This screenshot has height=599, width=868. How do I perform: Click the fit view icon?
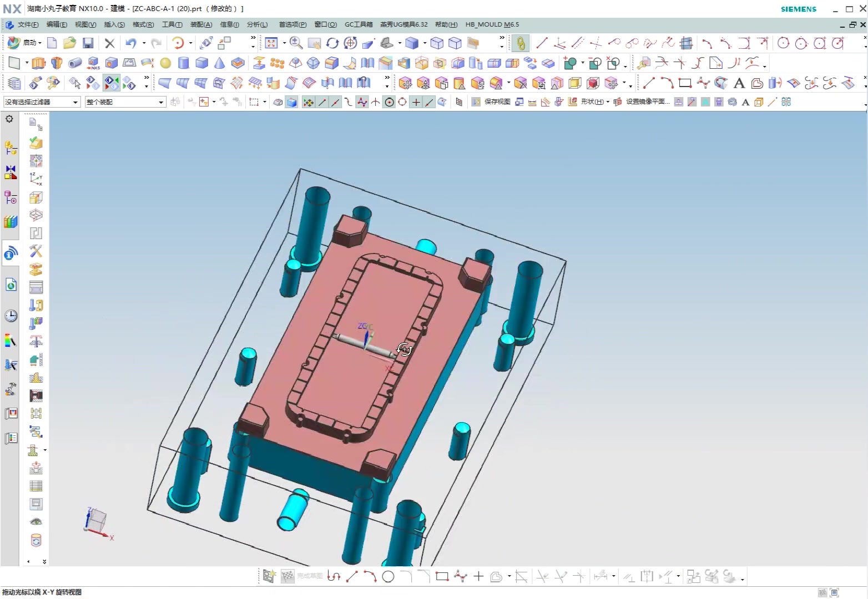tap(271, 43)
